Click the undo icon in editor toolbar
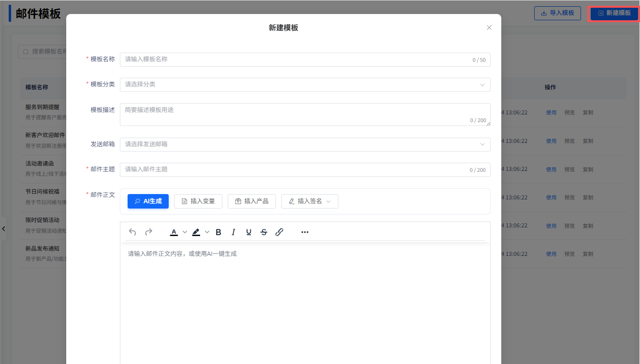 click(x=132, y=232)
